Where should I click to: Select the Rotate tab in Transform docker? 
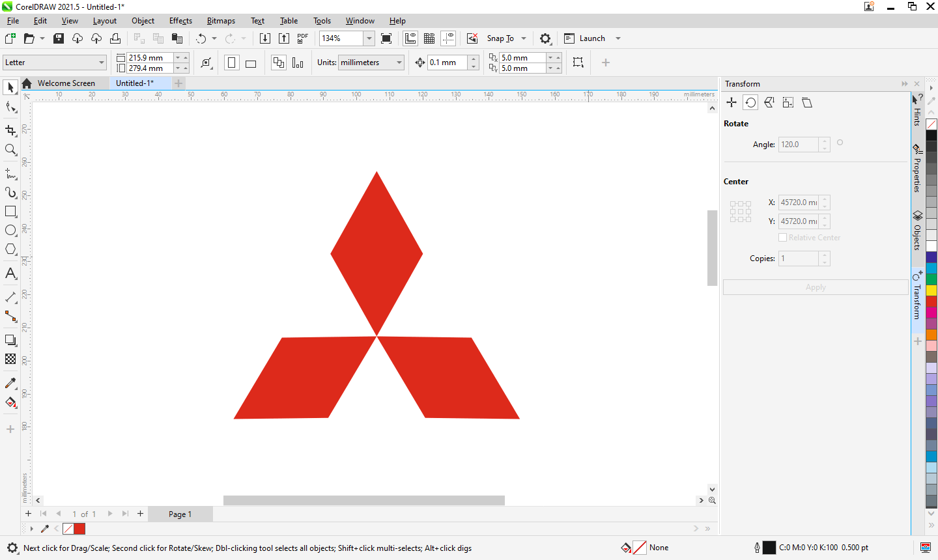point(750,102)
